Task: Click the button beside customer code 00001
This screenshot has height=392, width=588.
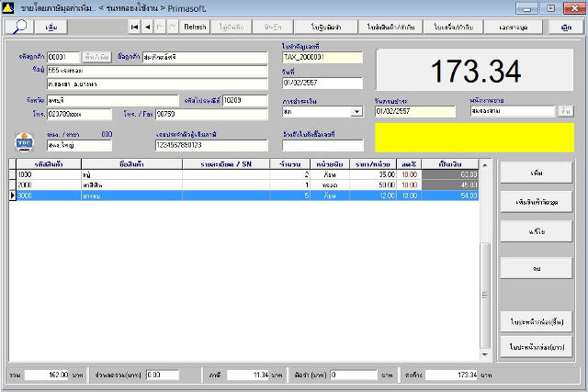Action: (x=96, y=57)
